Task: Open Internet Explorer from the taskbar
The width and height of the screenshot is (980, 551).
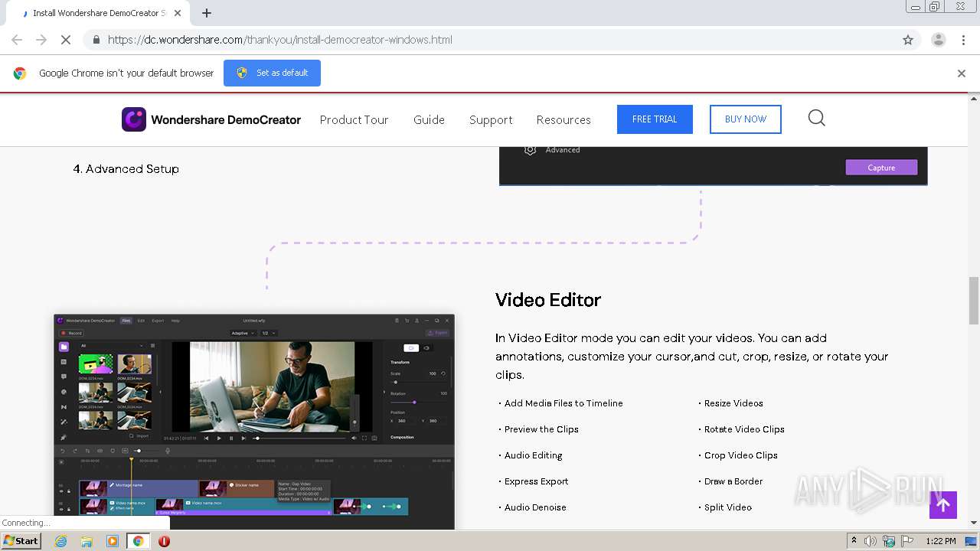Action: coord(60,541)
